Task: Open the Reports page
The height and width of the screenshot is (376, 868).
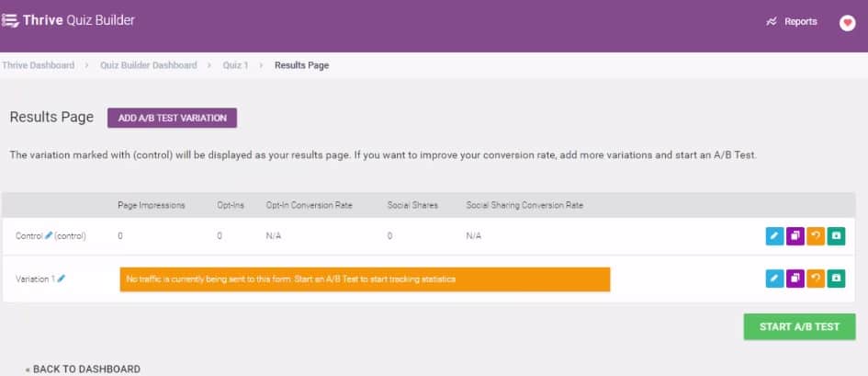Action: point(791,22)
